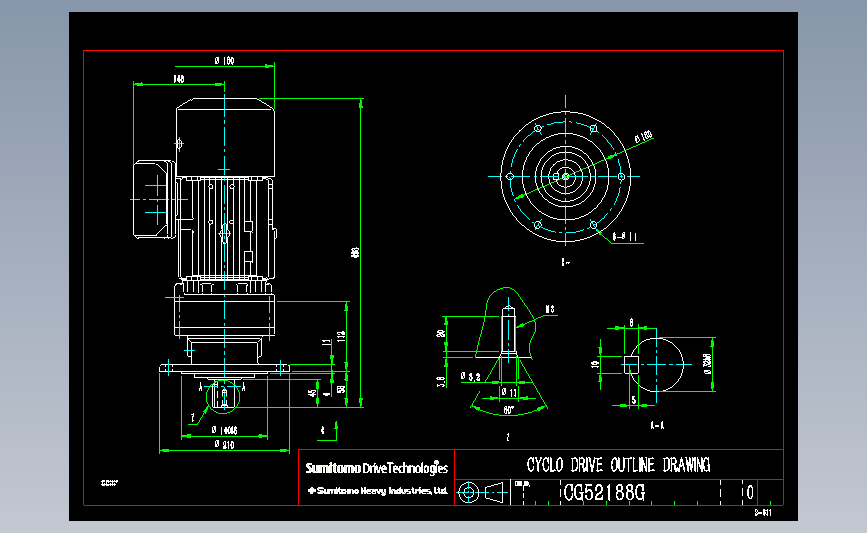Select the 'M6' thread callout text
Viewport: 867px width, 533px height.
point(550,309)
